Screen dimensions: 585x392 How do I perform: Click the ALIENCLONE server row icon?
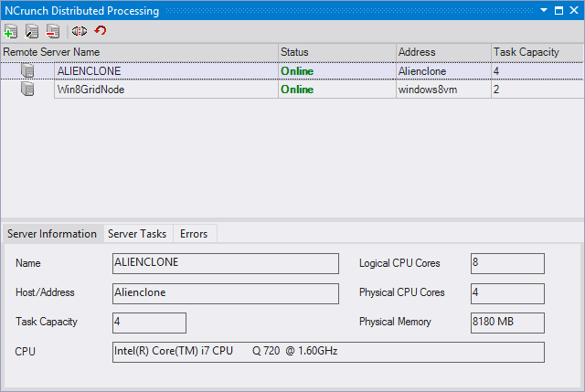(x=27, y=70)
